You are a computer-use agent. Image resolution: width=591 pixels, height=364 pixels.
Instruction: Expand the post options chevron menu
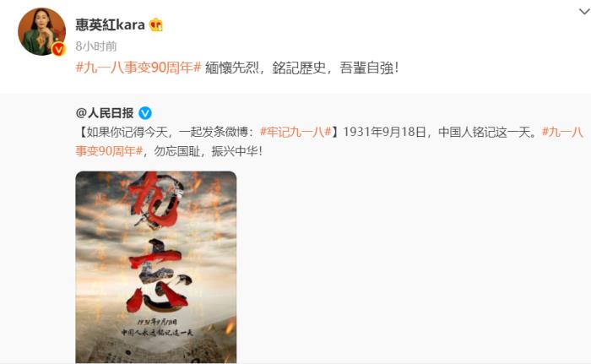584,12
